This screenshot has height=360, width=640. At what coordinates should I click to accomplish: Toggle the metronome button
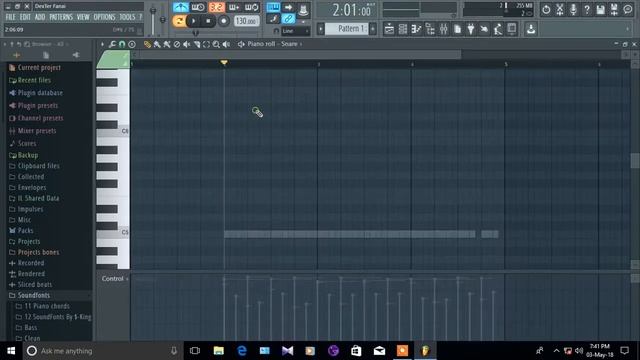pyautogui.click(x=180, y=7)
